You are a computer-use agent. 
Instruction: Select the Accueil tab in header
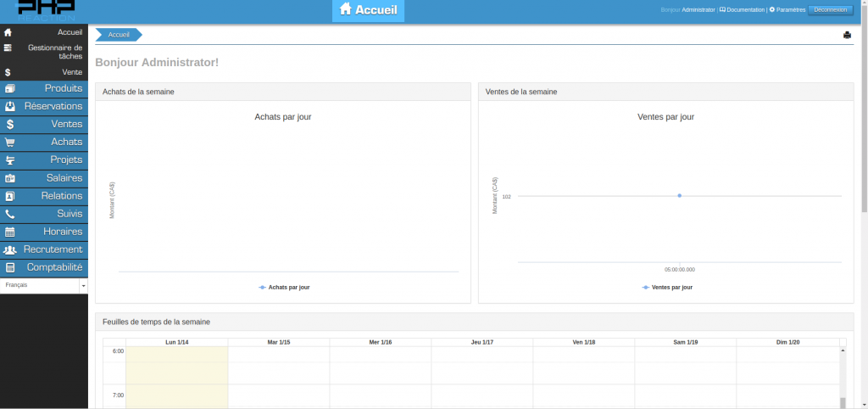click(x=368, y=10)
